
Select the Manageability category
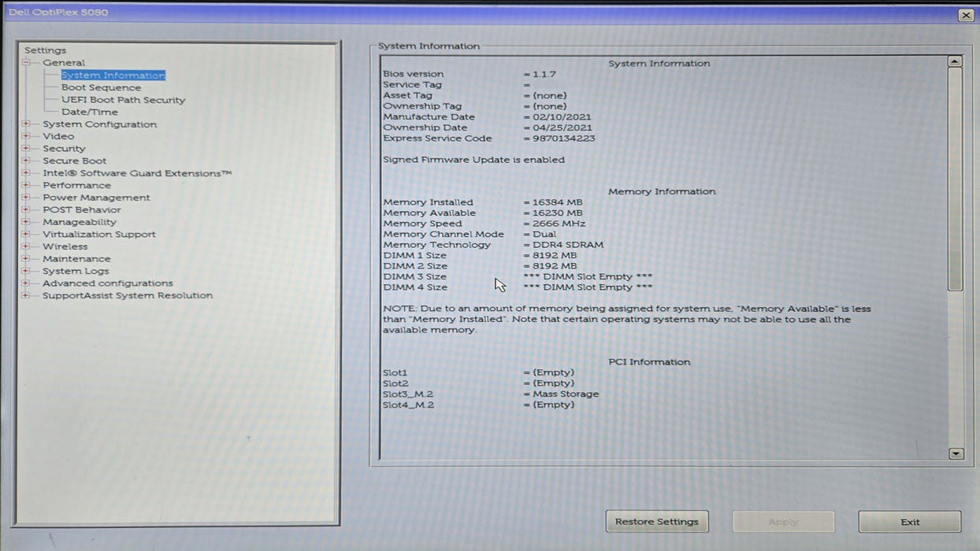click(80, 222)
